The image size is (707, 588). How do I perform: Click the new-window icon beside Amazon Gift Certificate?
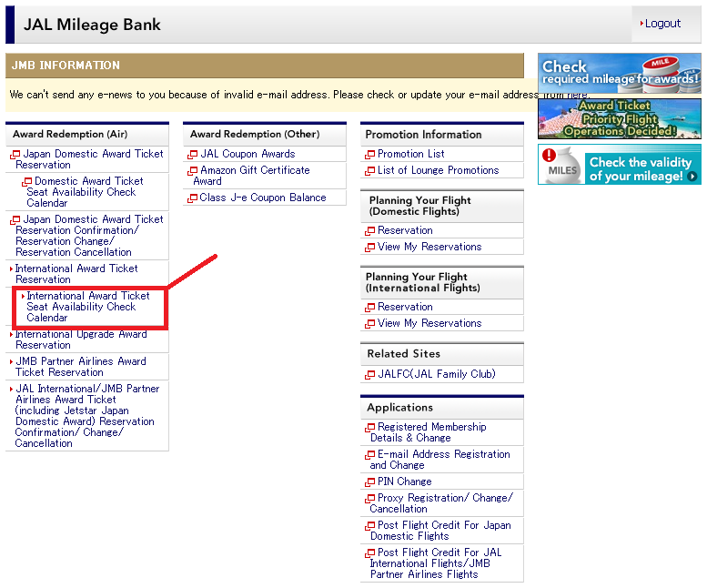tap(193, 171)
